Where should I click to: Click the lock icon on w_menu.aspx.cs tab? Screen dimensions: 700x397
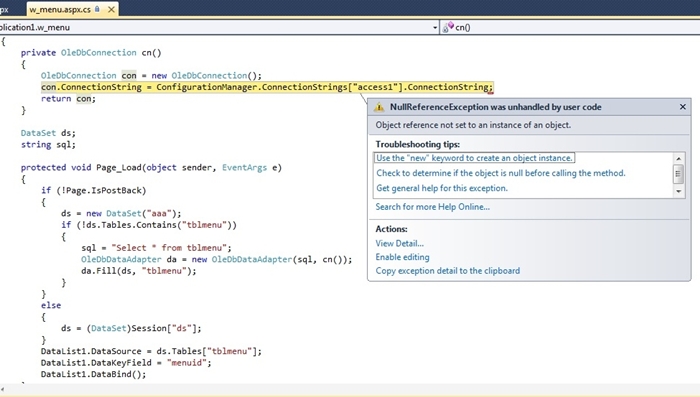(97, 9)
